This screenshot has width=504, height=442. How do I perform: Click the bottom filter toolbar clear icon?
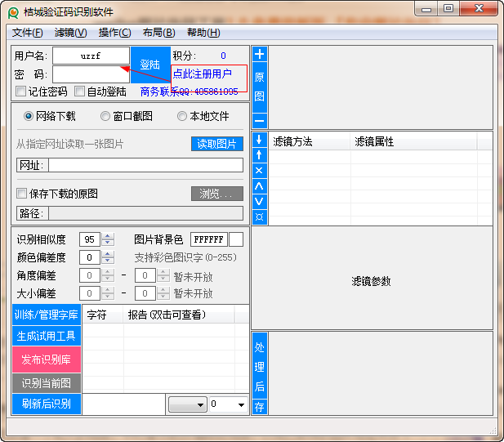click(260, 217)
